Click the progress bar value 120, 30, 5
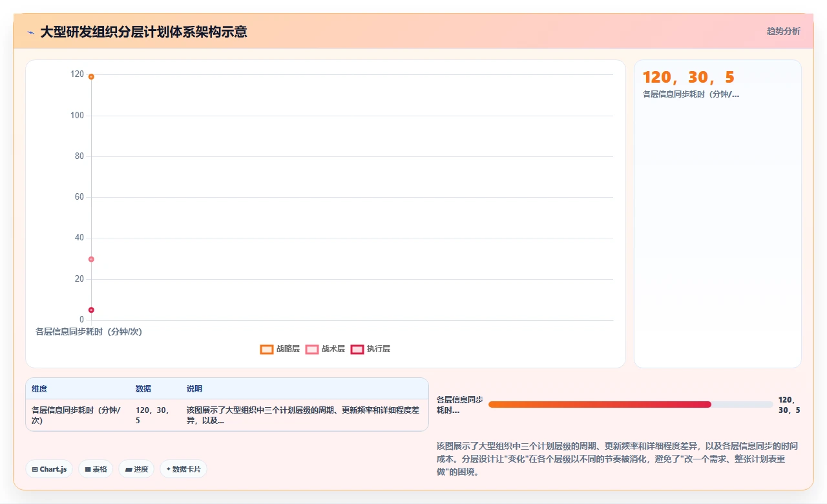827x504 pixels. pyautogui.click(x=790, y=405)
